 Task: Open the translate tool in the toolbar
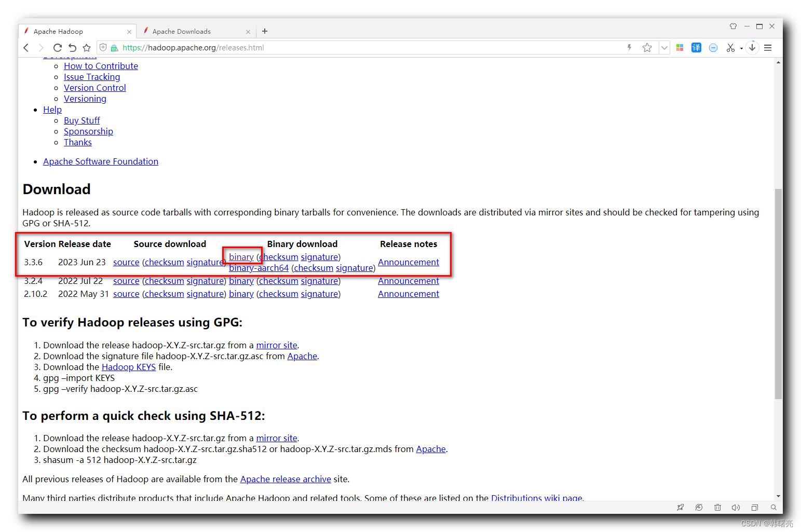coord(696,47)
